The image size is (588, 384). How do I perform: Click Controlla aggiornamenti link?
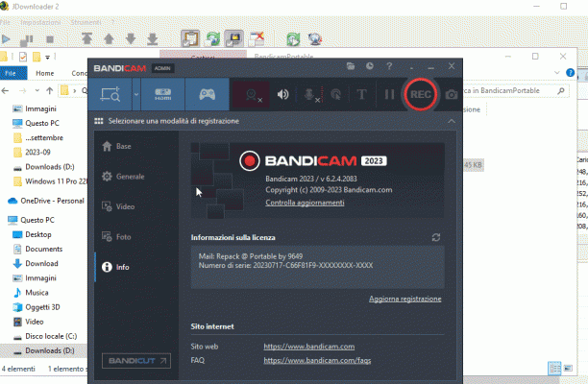tap(305, 203)
